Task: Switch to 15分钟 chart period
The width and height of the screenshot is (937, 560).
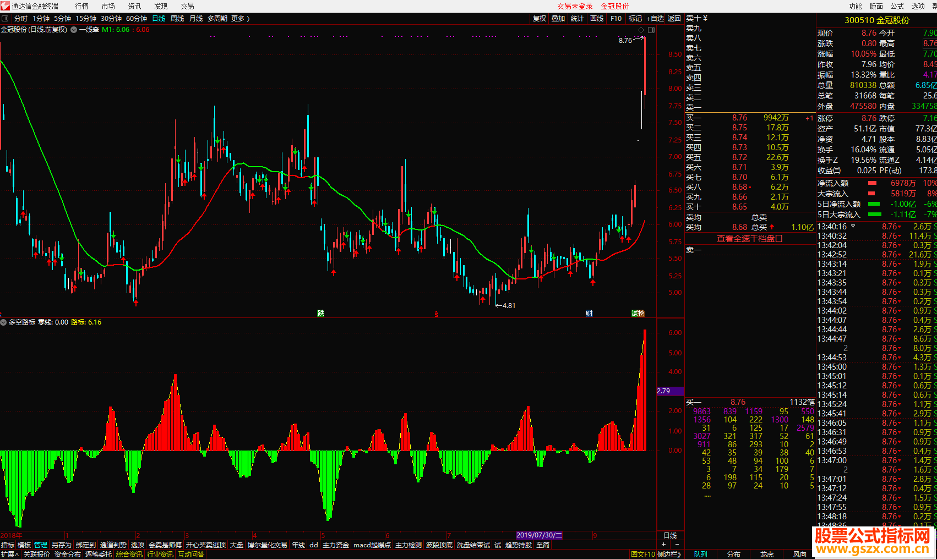Action: pos(86,19)
